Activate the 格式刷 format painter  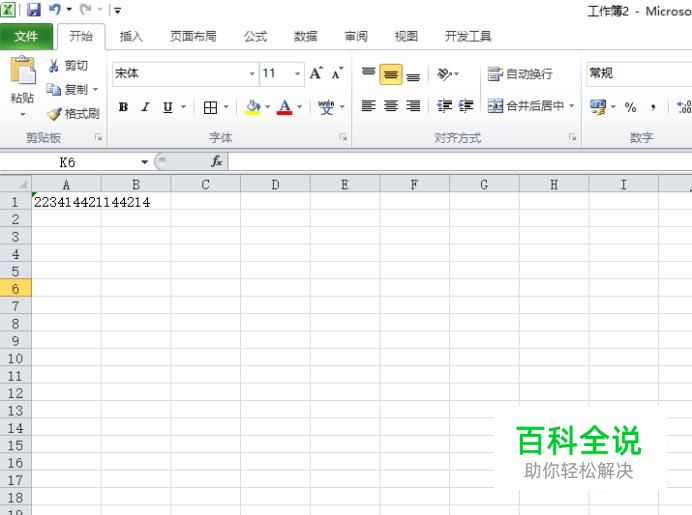coord(73,113)
